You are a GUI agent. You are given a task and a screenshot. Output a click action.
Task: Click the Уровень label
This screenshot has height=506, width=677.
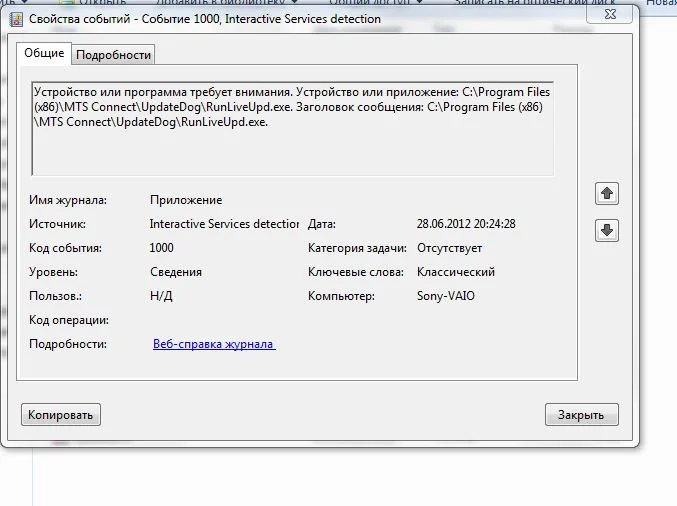click(53, 272)
